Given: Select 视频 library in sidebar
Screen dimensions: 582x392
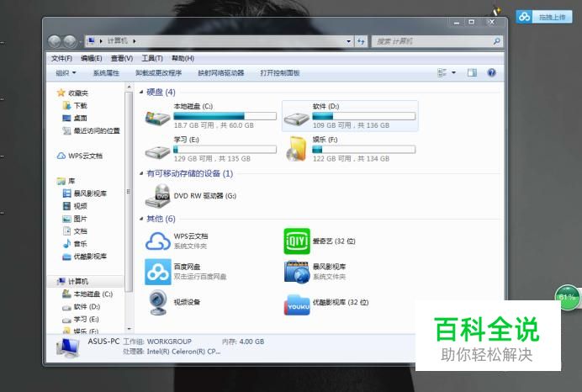Looking at the screenshot, I should 75,206.
